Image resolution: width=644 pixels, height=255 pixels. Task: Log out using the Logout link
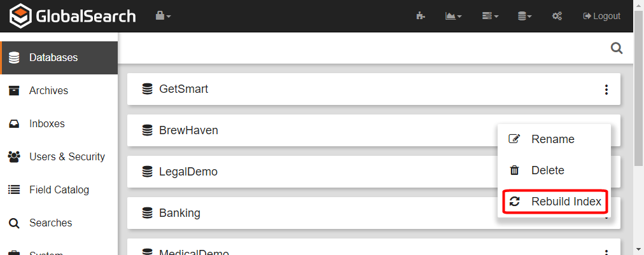coord(601,16)
